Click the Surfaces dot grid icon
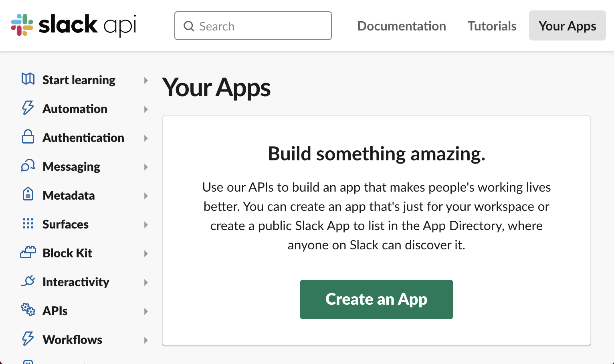The width and height of the screenshot is (614, 364). pyautogui.click(x=28, y=223)
